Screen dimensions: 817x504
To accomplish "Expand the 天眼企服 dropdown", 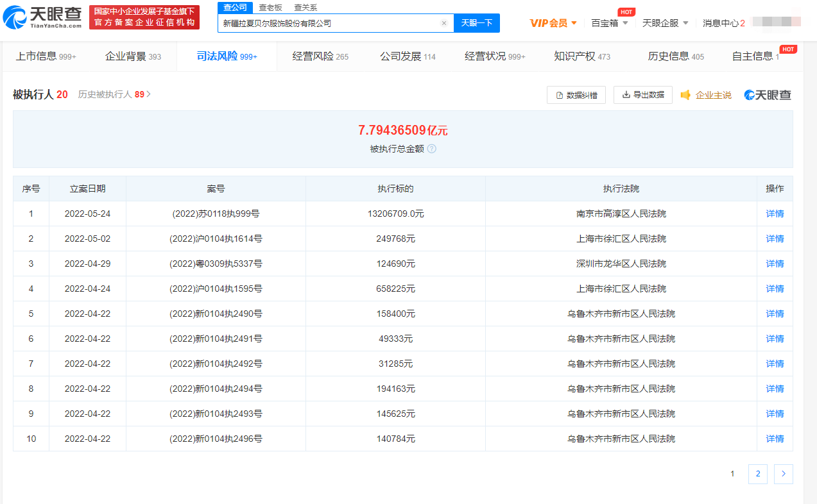I will 665,23.
